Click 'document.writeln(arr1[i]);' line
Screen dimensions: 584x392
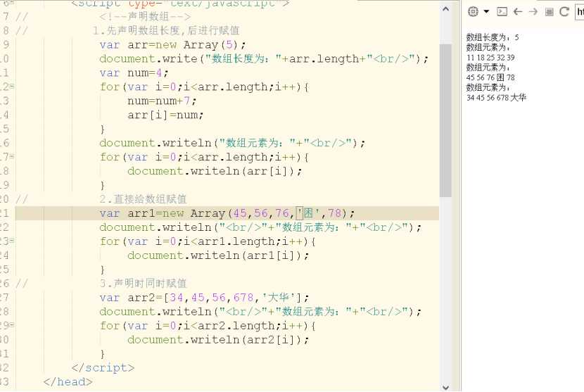[218, 255]
